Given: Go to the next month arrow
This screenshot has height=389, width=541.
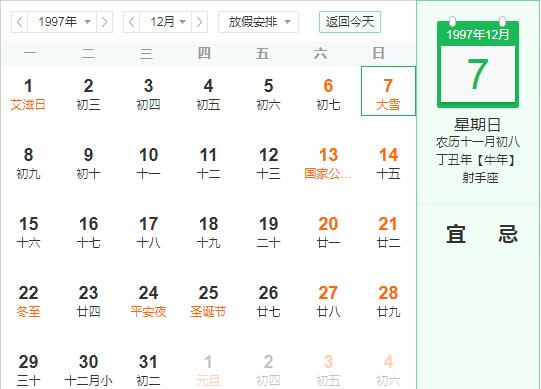Looking at the screenshot, I should click(x=199, y=22).
